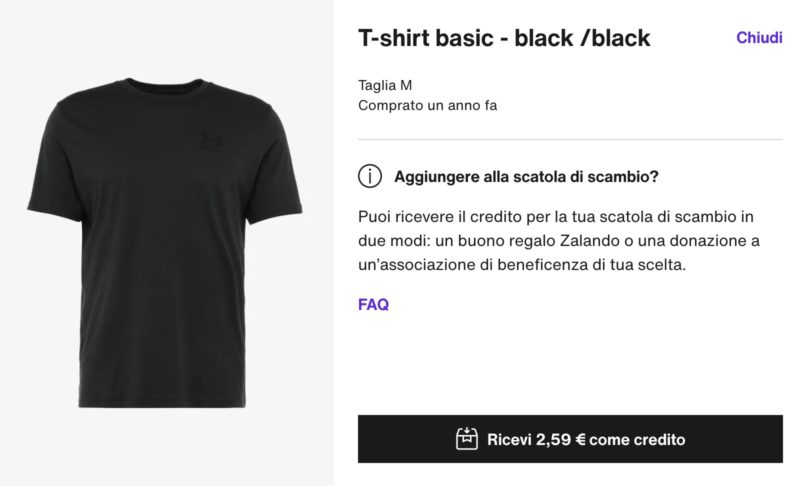Close the panel with Chiudi

(x=759, y=38)
